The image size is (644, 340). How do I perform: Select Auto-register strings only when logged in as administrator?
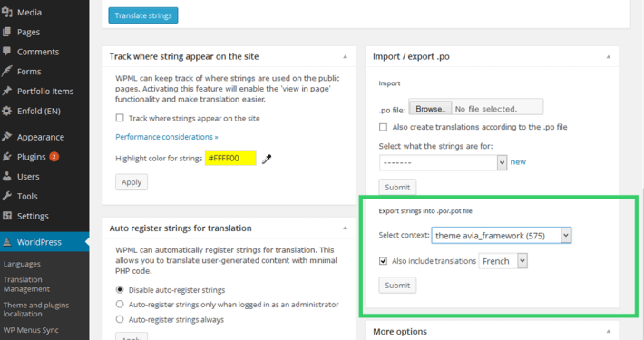pyautogui.click(x=120, y=305)
